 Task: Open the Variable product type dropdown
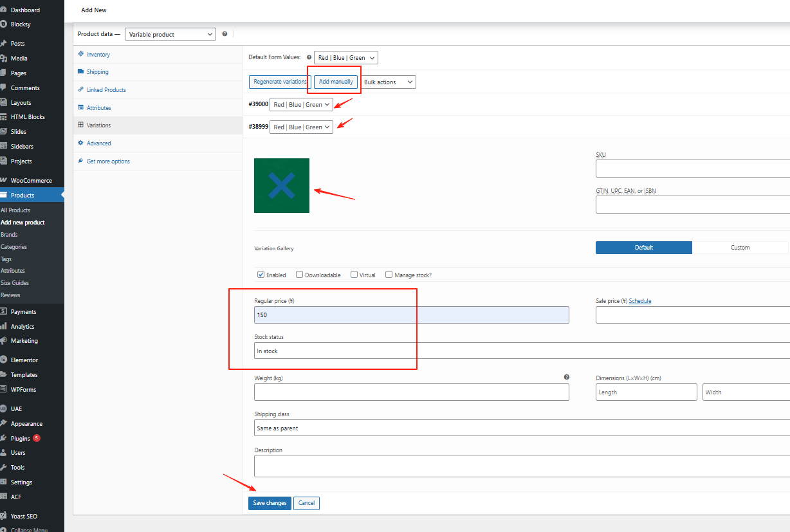click(170, 33)
